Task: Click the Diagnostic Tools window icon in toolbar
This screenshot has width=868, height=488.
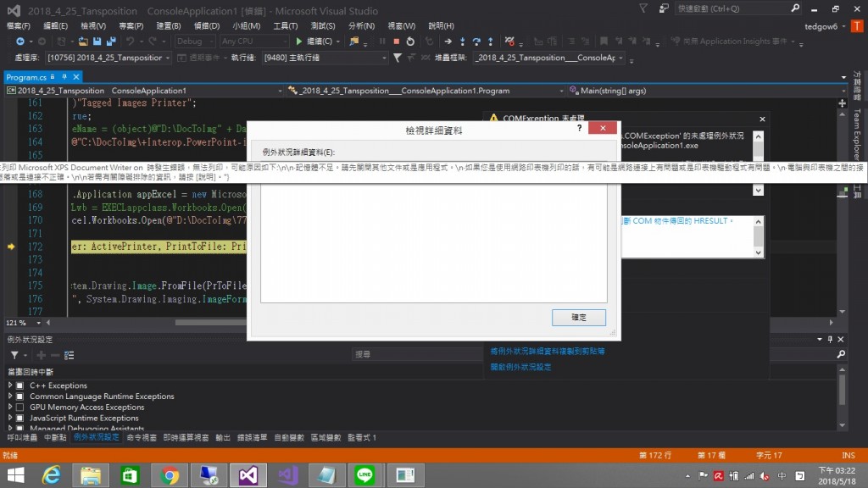Action: (353, 42)
